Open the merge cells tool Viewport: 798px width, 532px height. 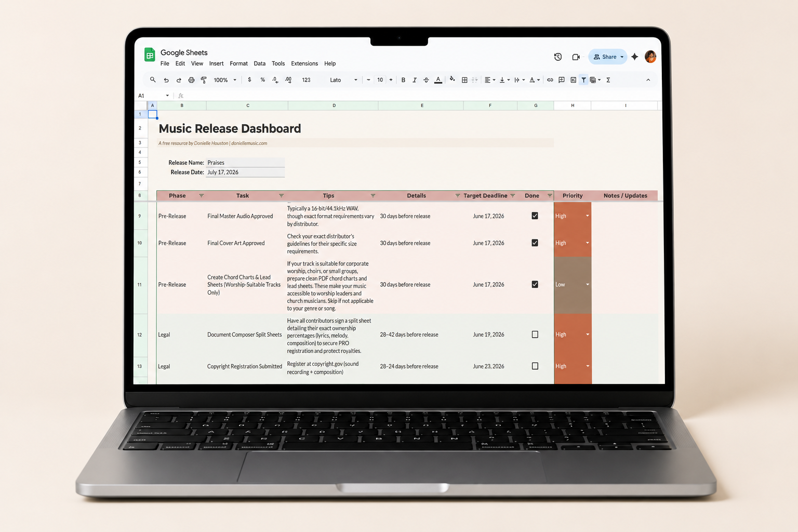pos(475,80)
